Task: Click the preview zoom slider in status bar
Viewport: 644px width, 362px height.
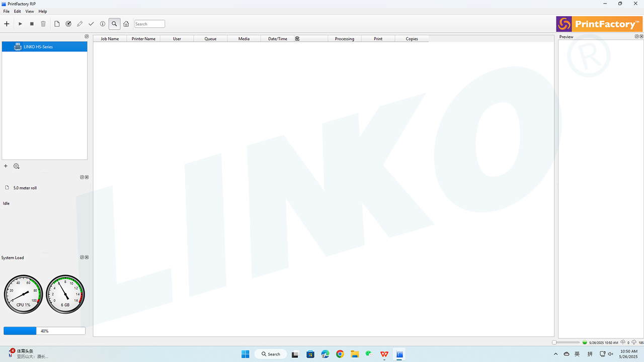Action: [x=566, y=342]
